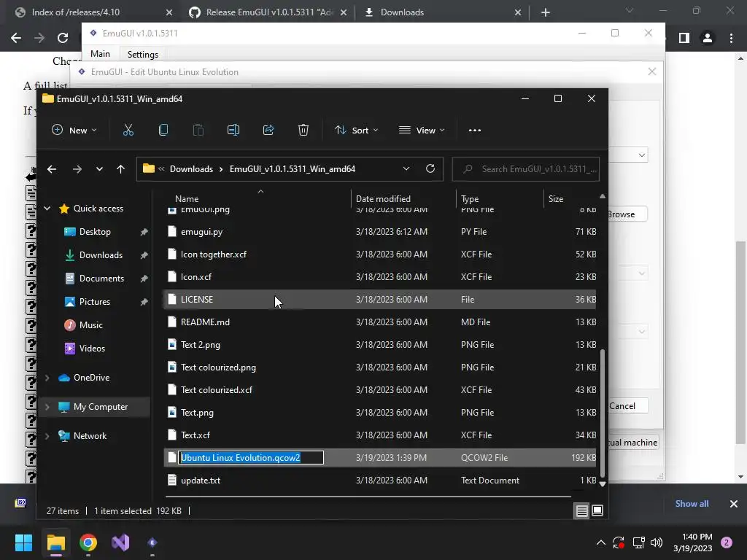Select Documents in the sidebar
This screenshot has height=560, width=747.
(101, 279)
